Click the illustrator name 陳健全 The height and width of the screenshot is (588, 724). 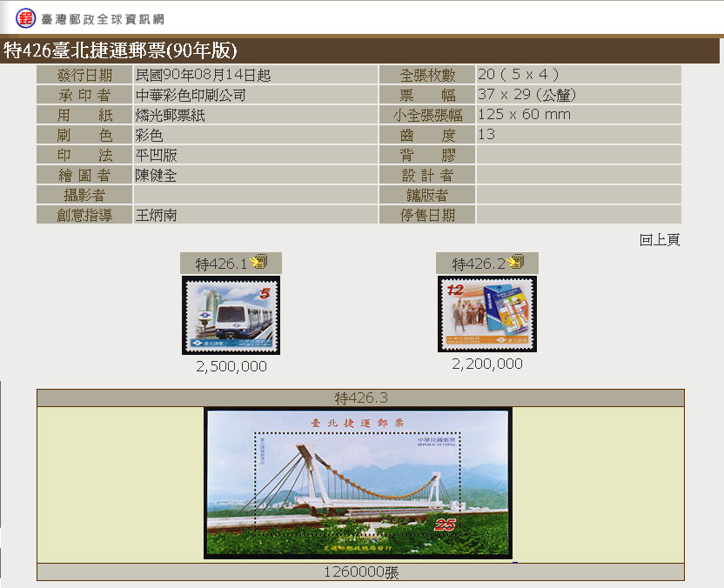pyautogui.click(x=157, y=175)
